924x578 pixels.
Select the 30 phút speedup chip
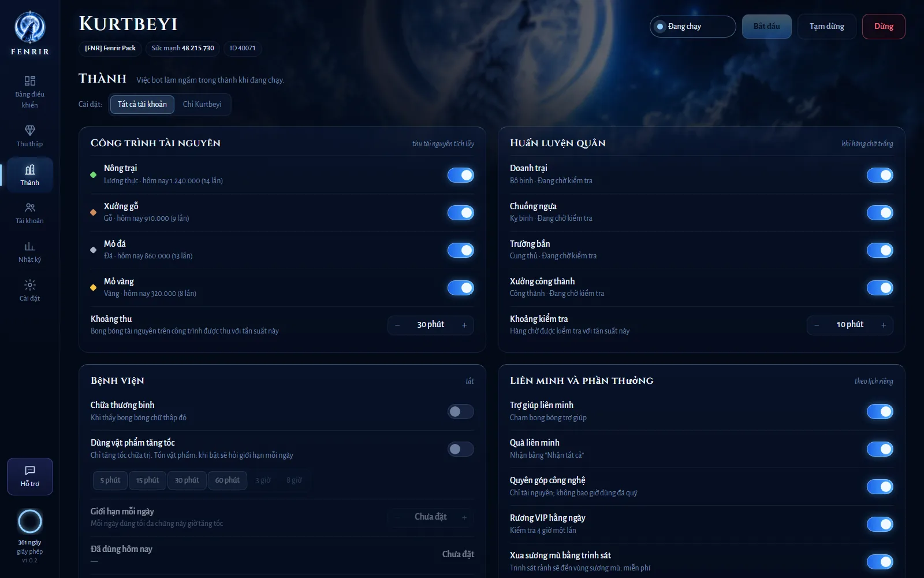[x=187, y=480]
